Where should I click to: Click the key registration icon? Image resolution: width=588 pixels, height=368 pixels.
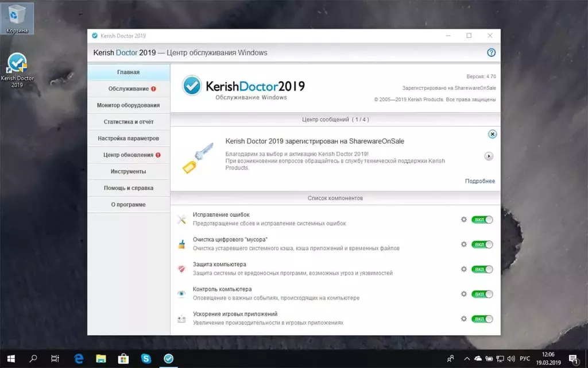198,158
